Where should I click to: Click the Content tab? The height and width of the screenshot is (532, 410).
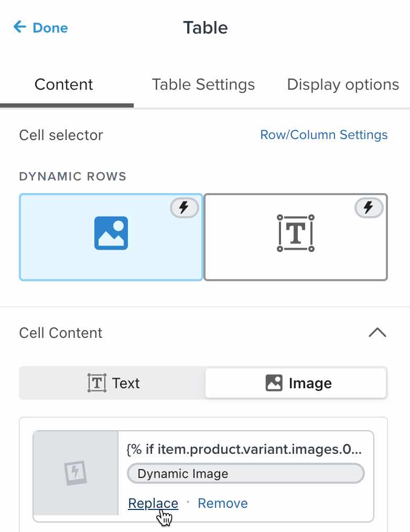(x=63, y=84)
